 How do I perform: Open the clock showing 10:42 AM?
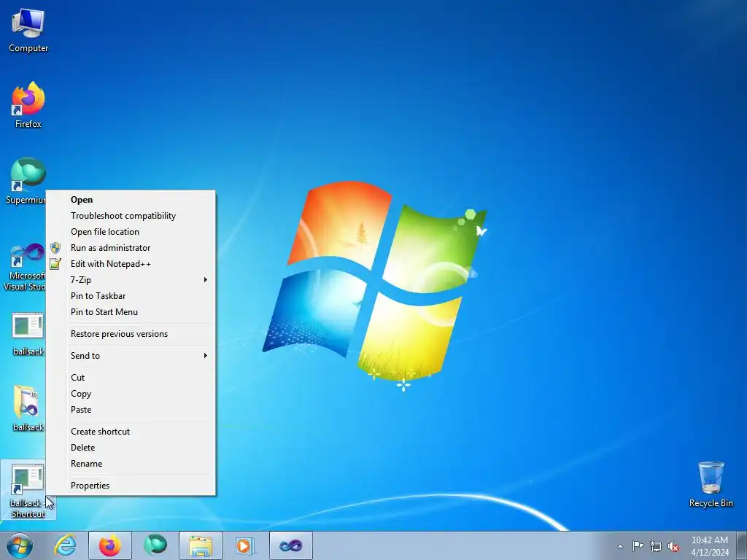[710, 546]
